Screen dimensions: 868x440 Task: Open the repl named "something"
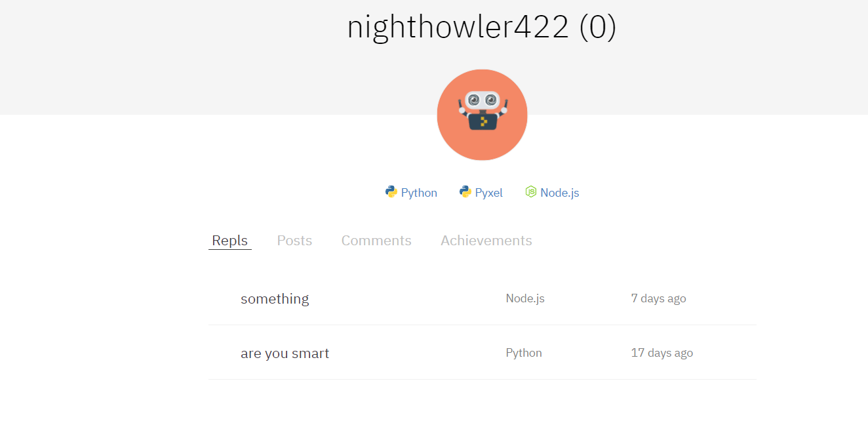[x=275, y=299]
